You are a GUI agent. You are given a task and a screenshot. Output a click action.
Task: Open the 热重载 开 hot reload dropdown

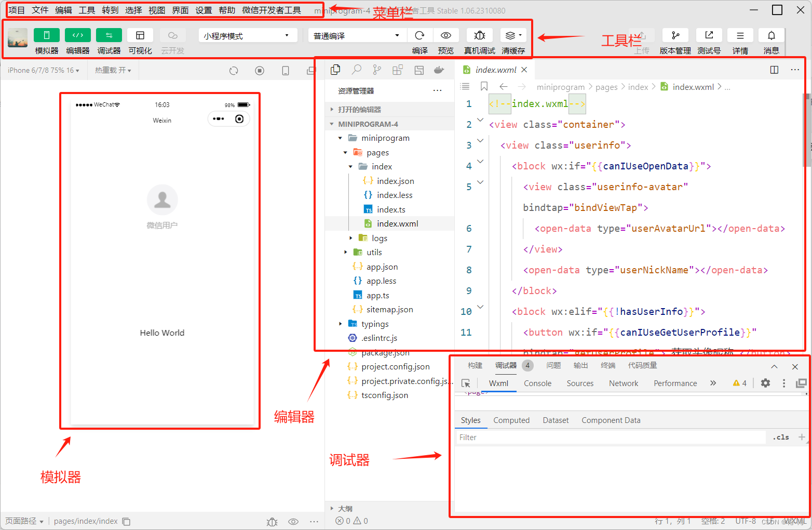(x=113, y=70)
